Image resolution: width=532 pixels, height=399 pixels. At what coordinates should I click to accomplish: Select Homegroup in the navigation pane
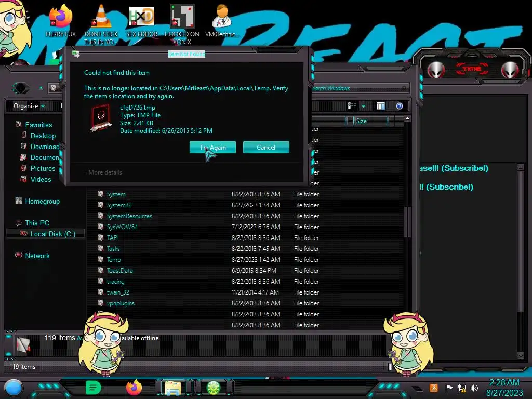[42, 201]
